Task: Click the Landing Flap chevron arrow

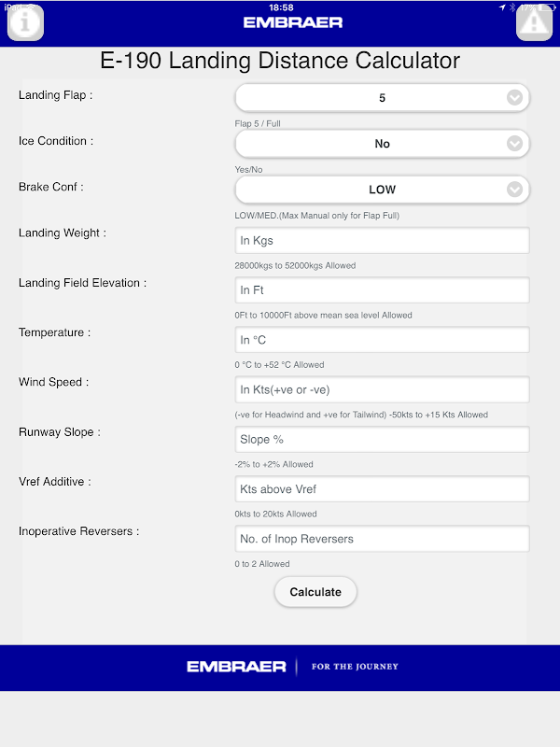Action: (514, 98)
